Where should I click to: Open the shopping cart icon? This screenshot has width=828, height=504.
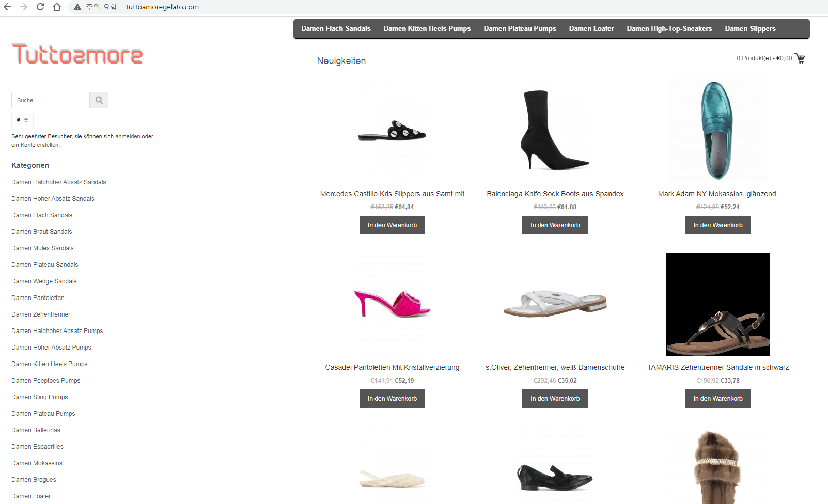(x=800, y=58)
